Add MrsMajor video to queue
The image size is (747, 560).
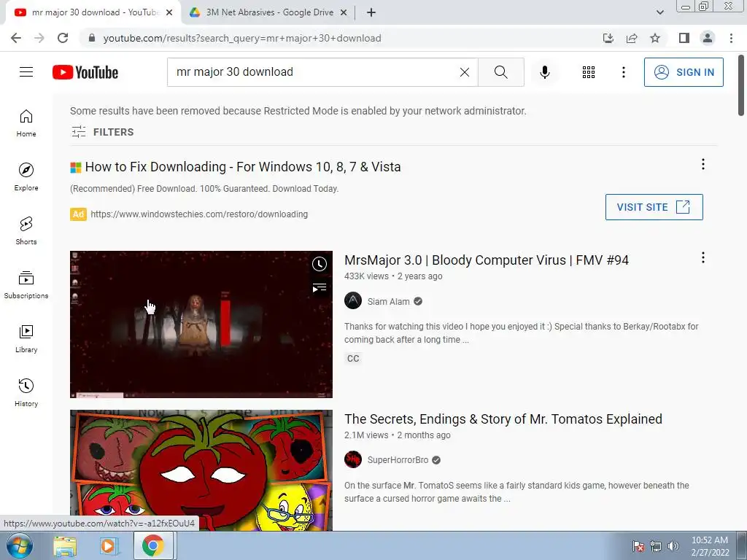point(320,287)
